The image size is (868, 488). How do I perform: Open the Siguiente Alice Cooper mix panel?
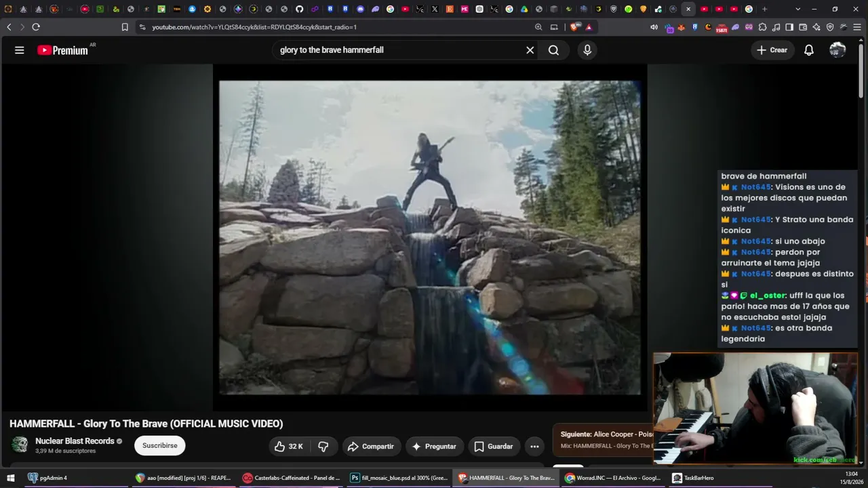(x=604, y=440)
